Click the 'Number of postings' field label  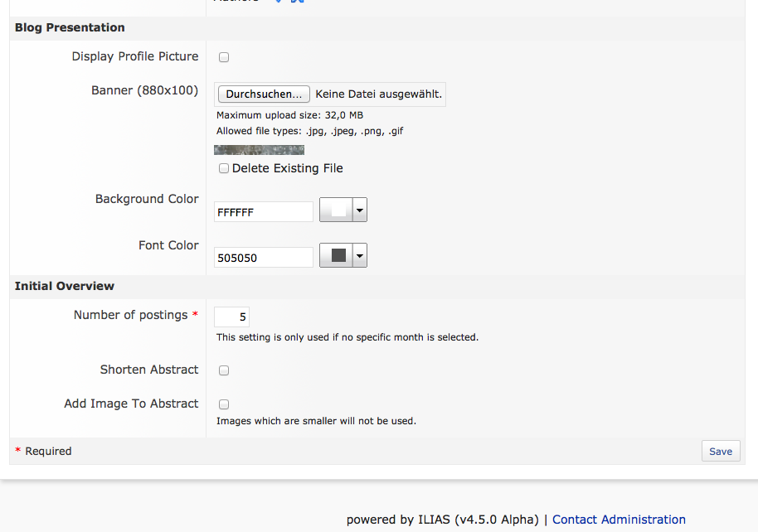130,315
